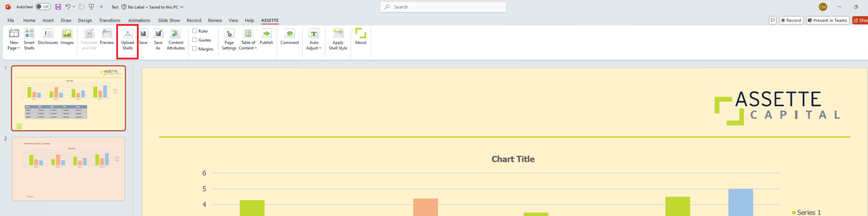This screenshot has height=216, width=868.
Task: Switch to the Review tab
Action: tap(215, 20)
